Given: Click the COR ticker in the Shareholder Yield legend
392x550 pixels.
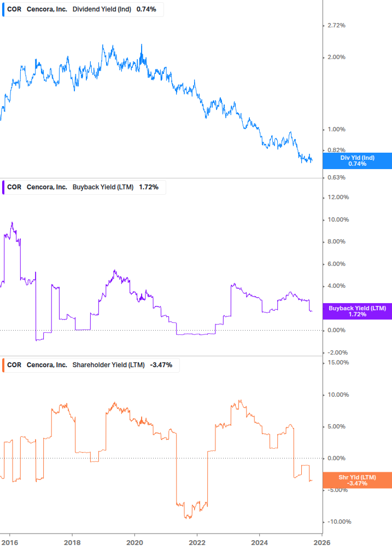Looking at the screenshot, I should [14, 365].
